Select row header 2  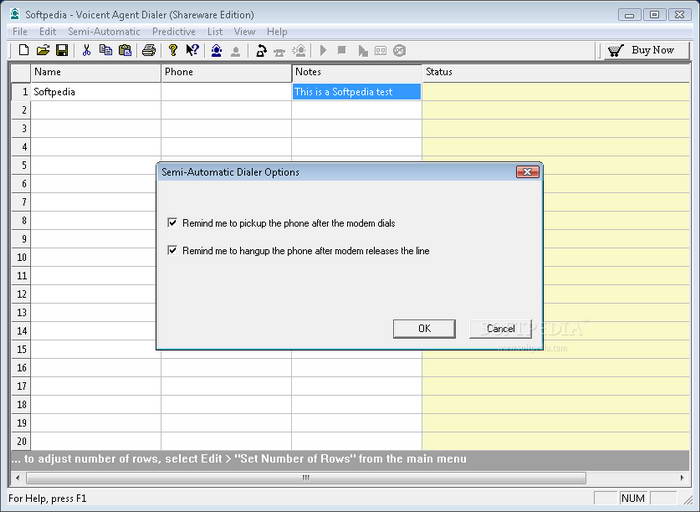[x=21, y=110]
